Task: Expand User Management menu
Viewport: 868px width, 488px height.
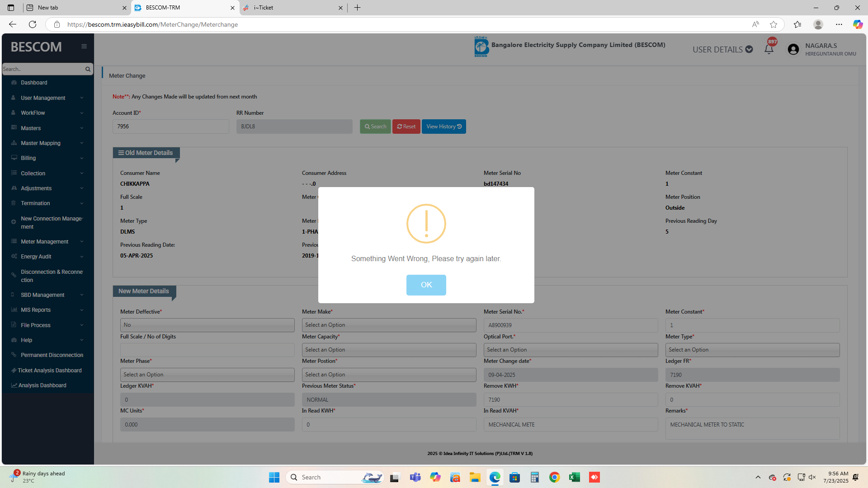Action: [x=48, y=98]
